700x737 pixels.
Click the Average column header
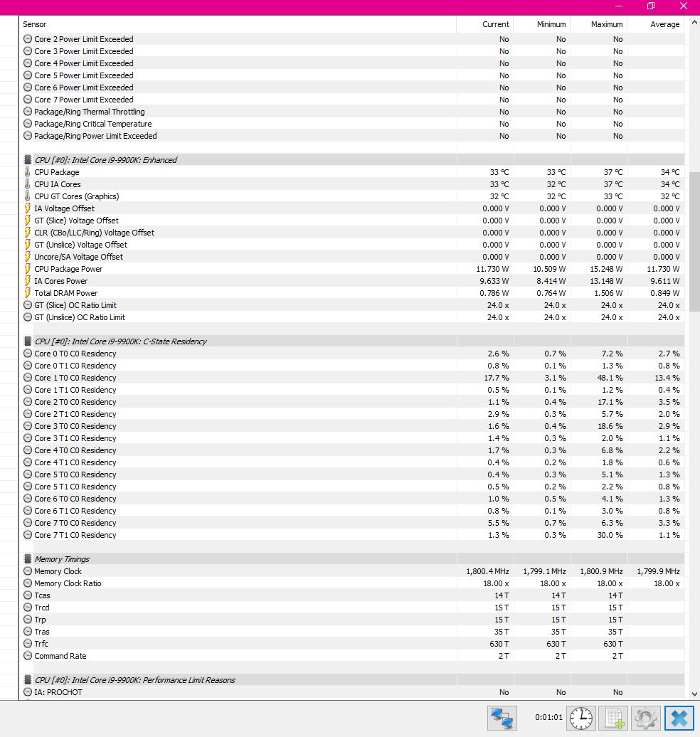point(656,24)
